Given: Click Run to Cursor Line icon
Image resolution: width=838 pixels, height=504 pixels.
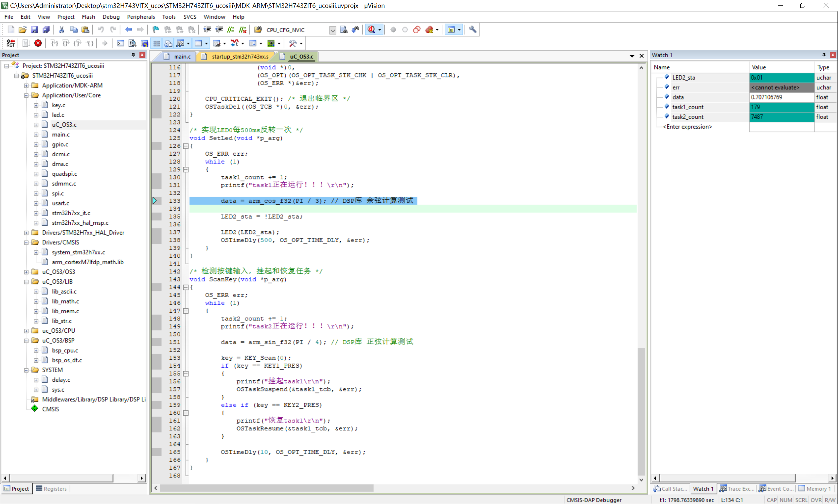Looking at the screenshot, I should coord(90,43).
